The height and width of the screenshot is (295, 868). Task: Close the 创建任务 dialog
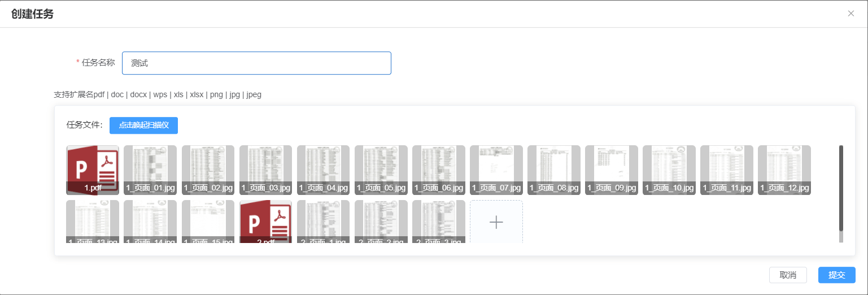(850, 14)
